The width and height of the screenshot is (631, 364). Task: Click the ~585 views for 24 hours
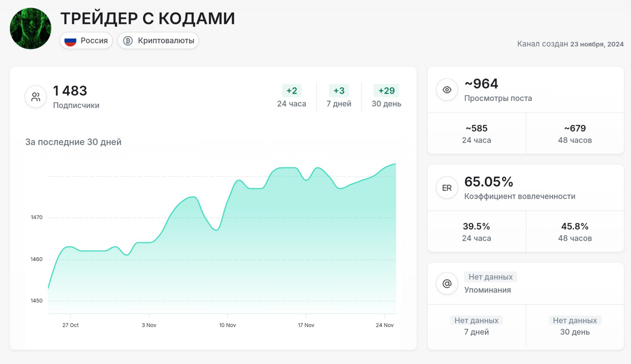click(x=477, y=129)
